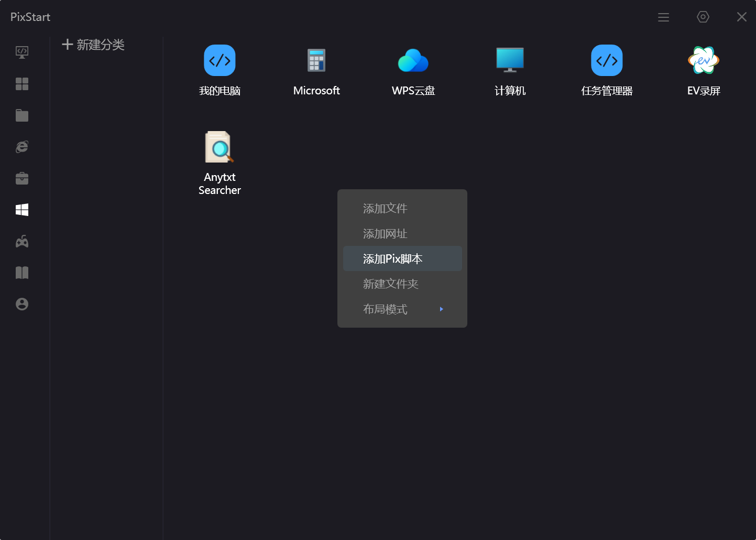Select the briefcase sidebar category

(22, 178)
